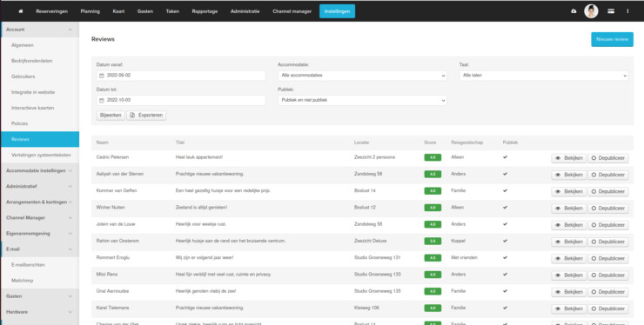Image resolution: width=644 pixels, height=325 pixels.
Task: Open Vertalingen systeemteksten
Action: [x=40, y=155]
